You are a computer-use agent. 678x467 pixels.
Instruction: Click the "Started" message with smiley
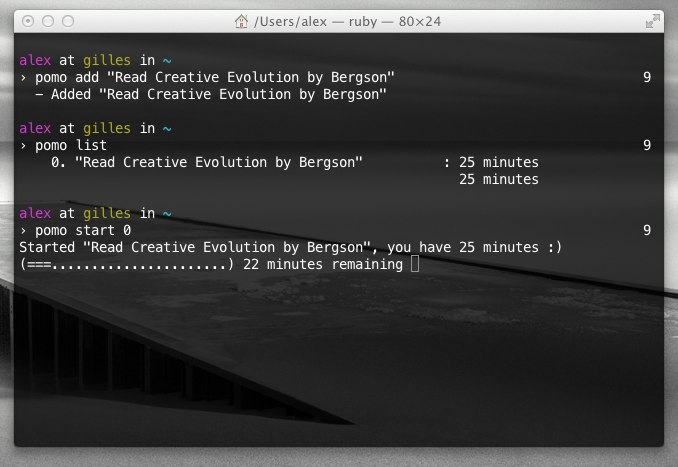[x=290, y=247]
